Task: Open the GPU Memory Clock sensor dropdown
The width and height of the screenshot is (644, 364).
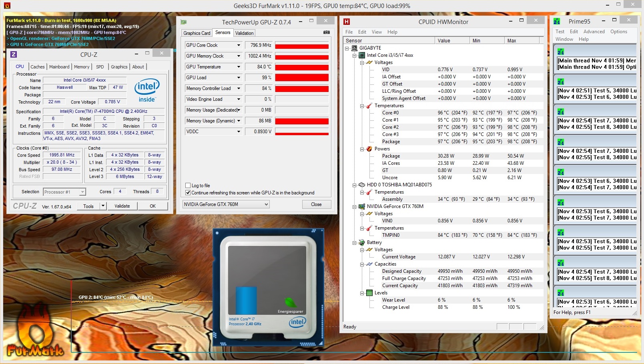Action: point(239,56)
